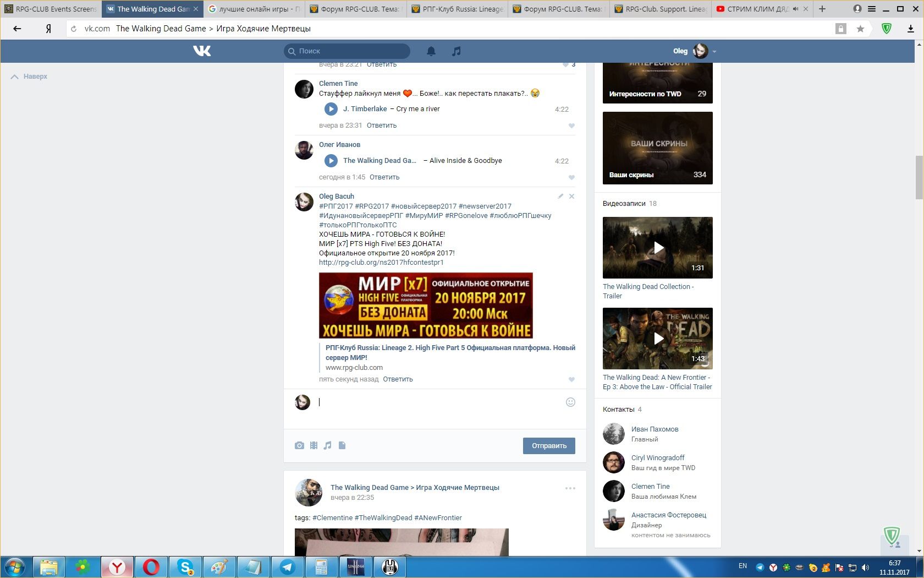
Task: Open Интересности по TWD album
Action: tap(658, 83)
